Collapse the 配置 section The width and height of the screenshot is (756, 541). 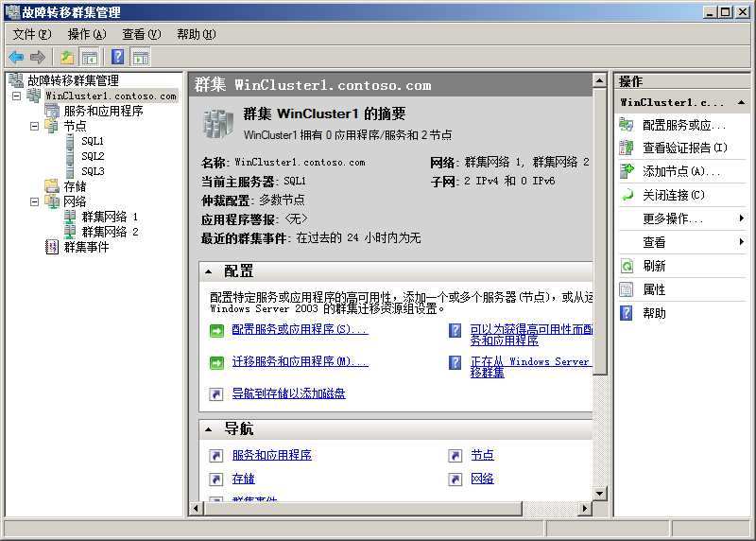point(209,271)
